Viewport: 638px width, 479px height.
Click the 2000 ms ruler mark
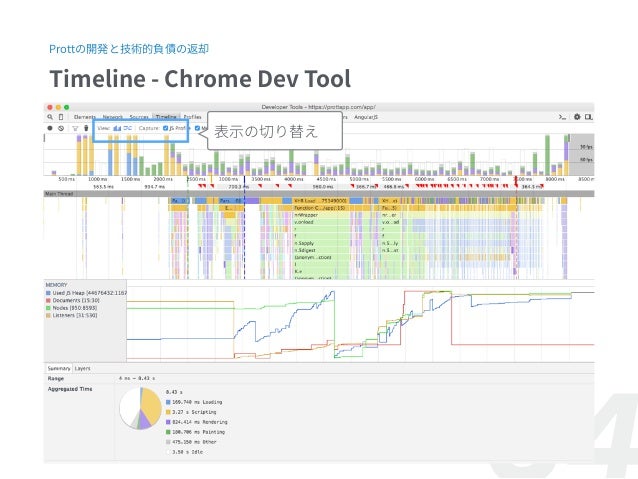[163, 179]
